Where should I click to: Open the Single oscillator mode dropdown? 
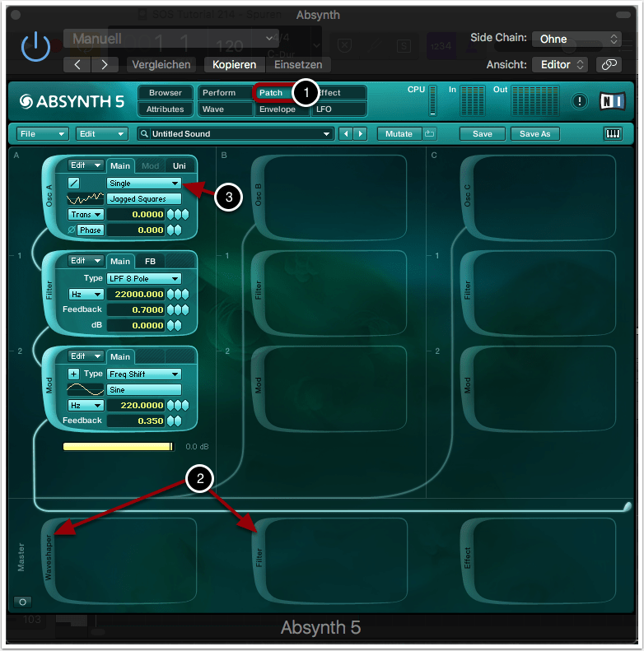[144, 184]
